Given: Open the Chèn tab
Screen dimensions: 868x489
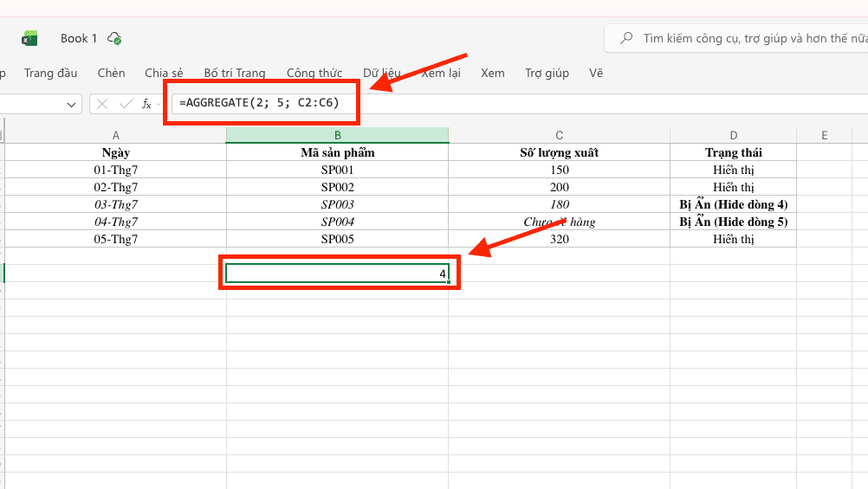Looking at the screenshot, I should tap(111, 73).
